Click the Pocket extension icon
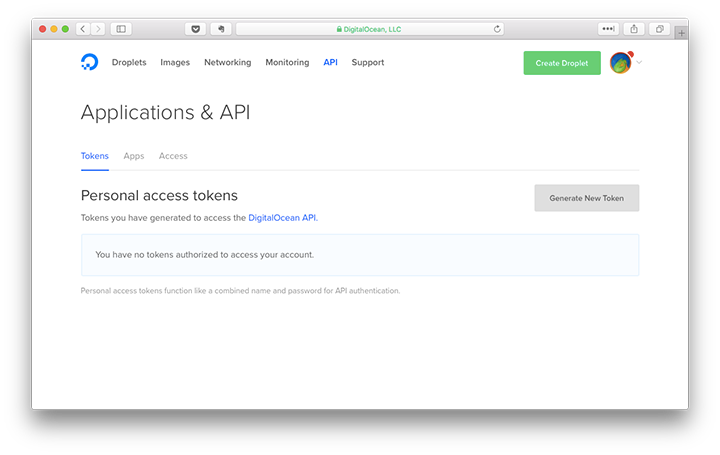This screenshot has height=455, width=720. [x=195, y=29]
